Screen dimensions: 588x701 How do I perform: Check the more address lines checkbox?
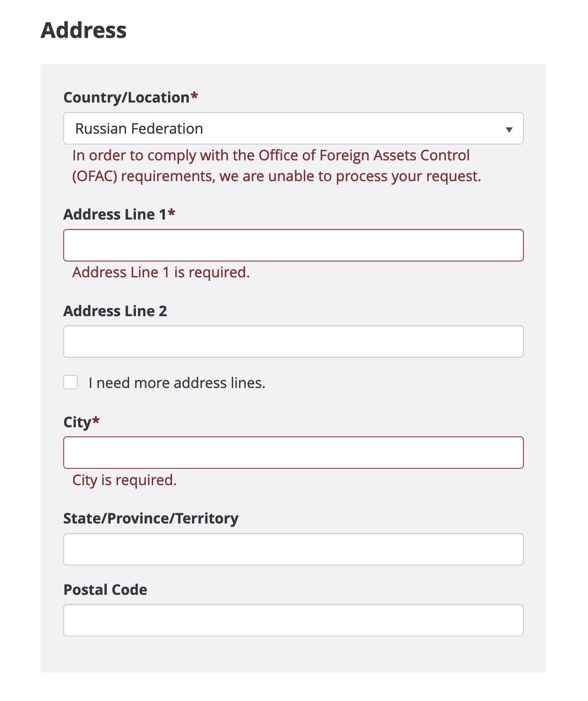(70, 382)
